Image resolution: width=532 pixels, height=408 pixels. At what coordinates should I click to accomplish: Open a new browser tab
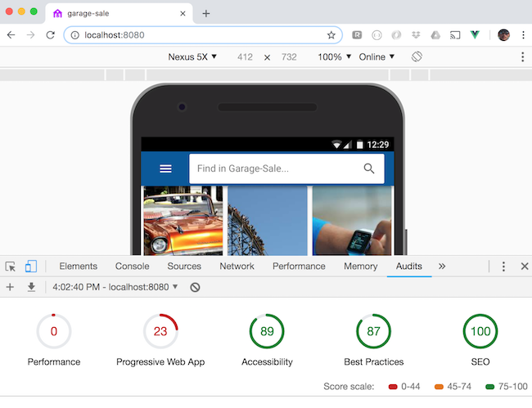(206, 14)
